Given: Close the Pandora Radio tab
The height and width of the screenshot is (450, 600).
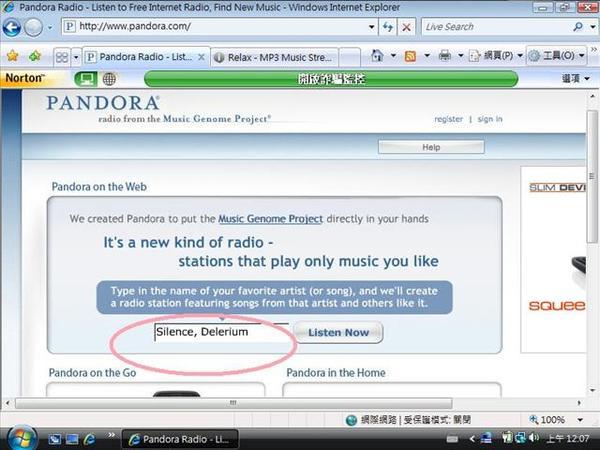Looking at the screenshot, I should pos(201,57).
